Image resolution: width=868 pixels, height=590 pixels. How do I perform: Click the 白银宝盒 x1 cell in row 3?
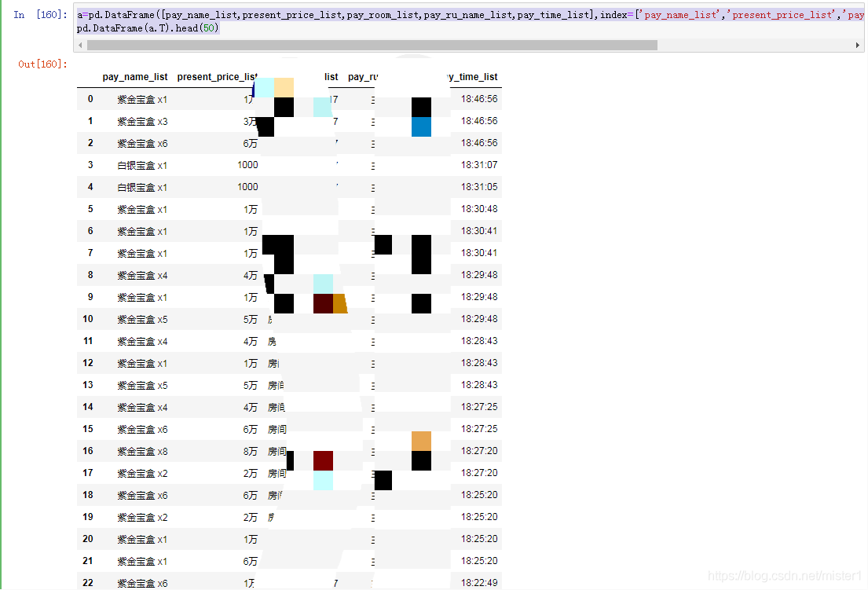click(x=142, y=165)
